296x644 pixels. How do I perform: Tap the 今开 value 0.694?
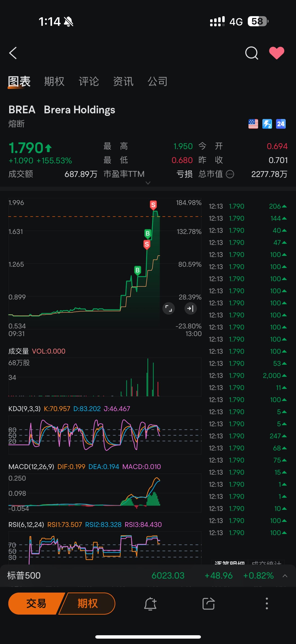[277, 146]
